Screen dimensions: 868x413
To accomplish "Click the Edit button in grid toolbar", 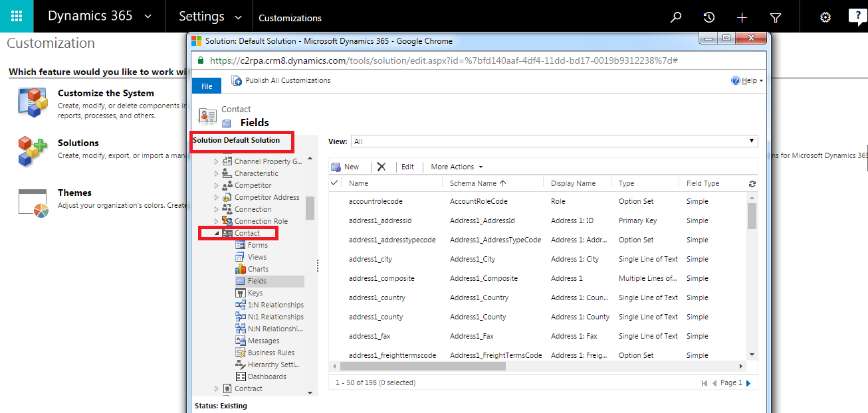I will [x=407, y=167].
